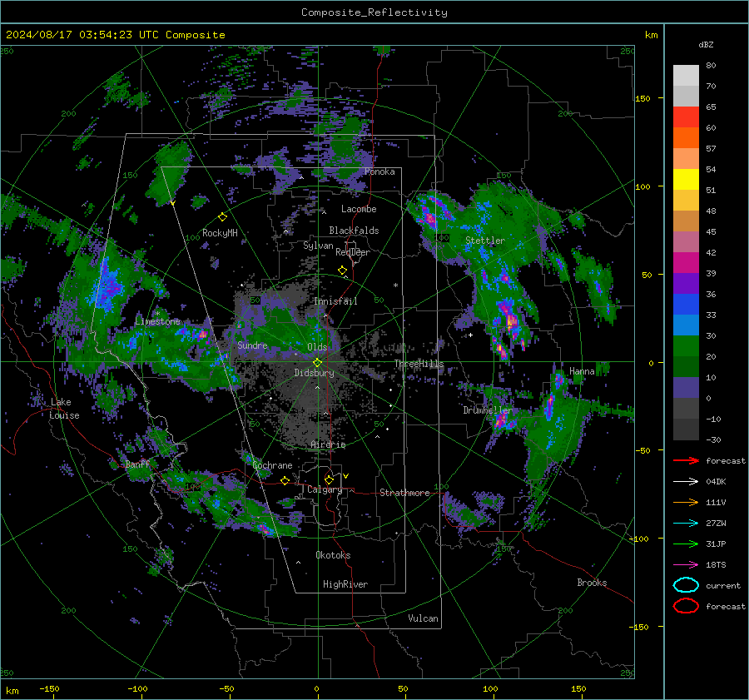Select the 30 dBZ light blue swatch
749x700 pixels.
[686, 325]
